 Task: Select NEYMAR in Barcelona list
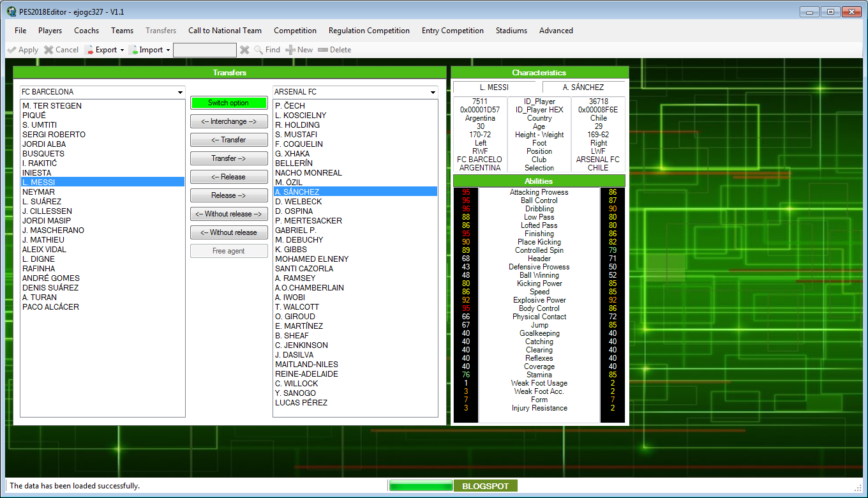(102, 192)
